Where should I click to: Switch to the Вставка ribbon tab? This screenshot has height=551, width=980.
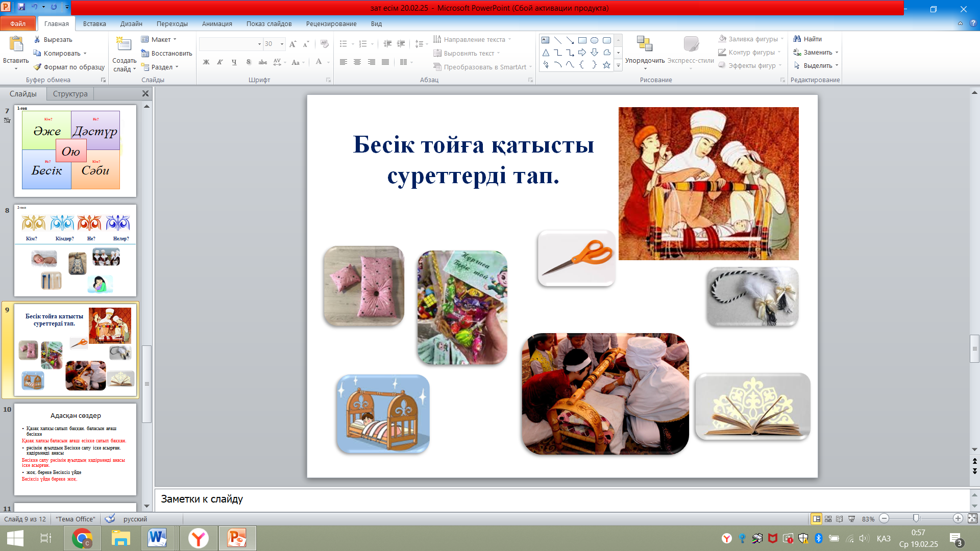coord(94,23)
